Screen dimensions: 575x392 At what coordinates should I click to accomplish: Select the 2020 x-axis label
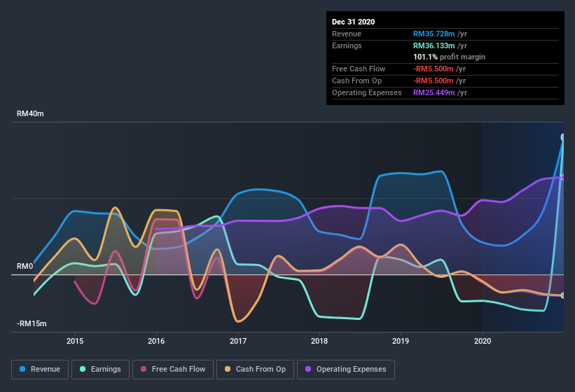(x=483, y=341)
